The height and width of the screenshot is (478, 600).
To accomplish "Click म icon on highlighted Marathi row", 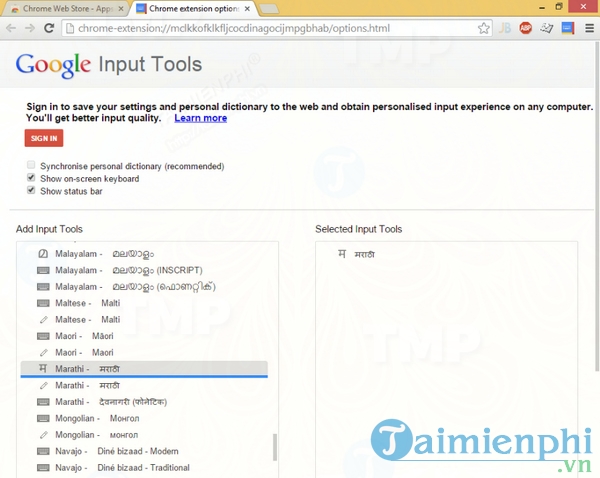I will 43,369.
